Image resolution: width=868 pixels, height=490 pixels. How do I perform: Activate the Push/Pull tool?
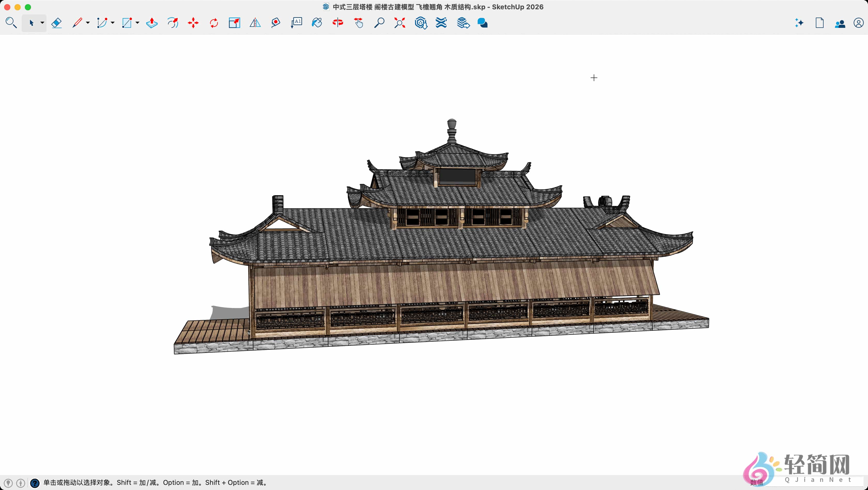tap(152, 23)
